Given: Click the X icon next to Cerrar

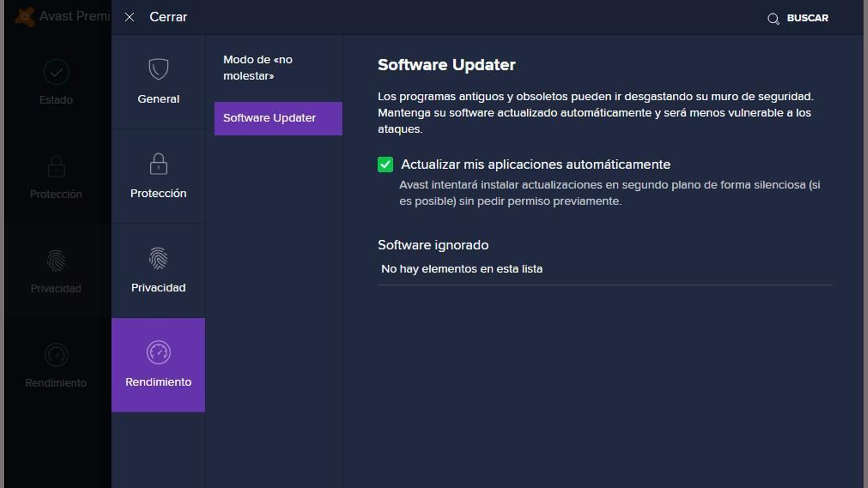Looking at the screenshot, I should click(x=129, y=17).
